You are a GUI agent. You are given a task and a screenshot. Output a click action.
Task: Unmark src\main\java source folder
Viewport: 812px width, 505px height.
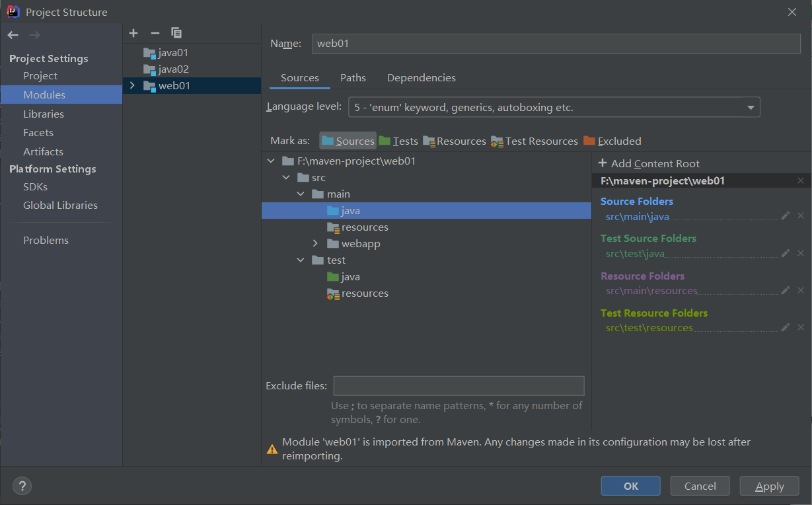pyautogui.click(x=801, y=215)
